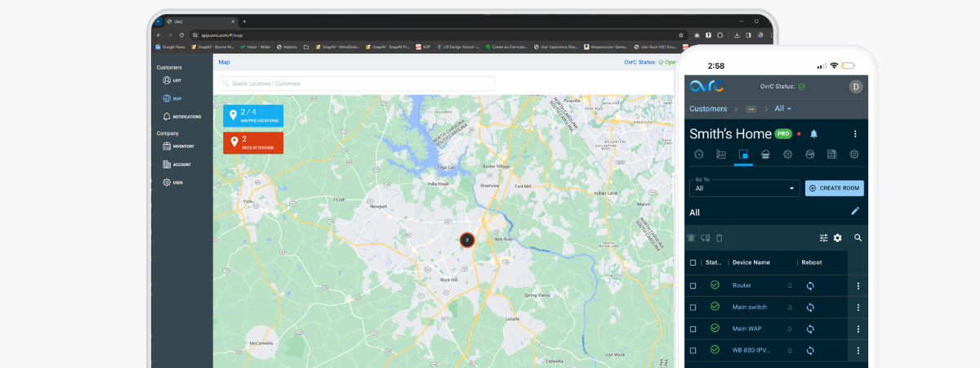Expand the All dropdown in the Customers breadcrumb
This screenshot has width=980, height=368.
pos(783,109)
